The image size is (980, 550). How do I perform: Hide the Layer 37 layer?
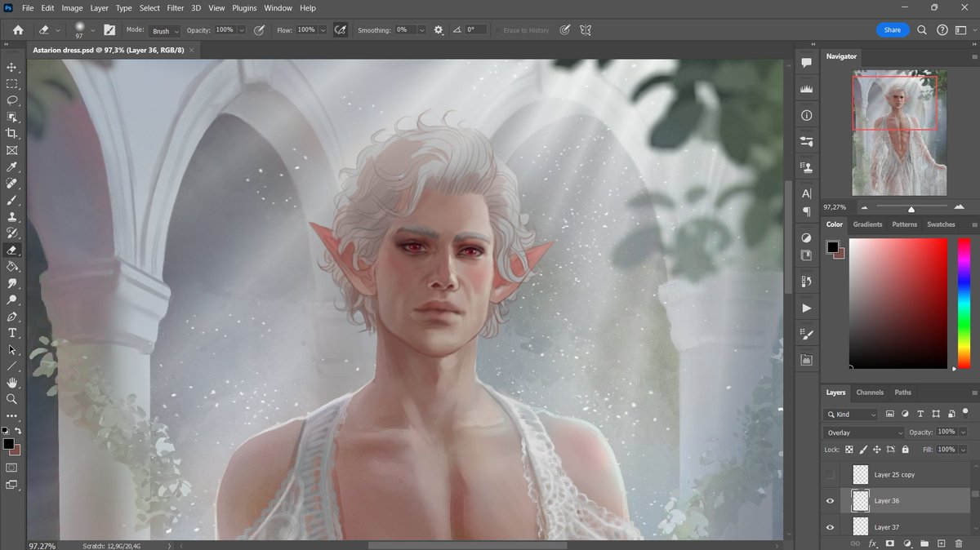830,526
